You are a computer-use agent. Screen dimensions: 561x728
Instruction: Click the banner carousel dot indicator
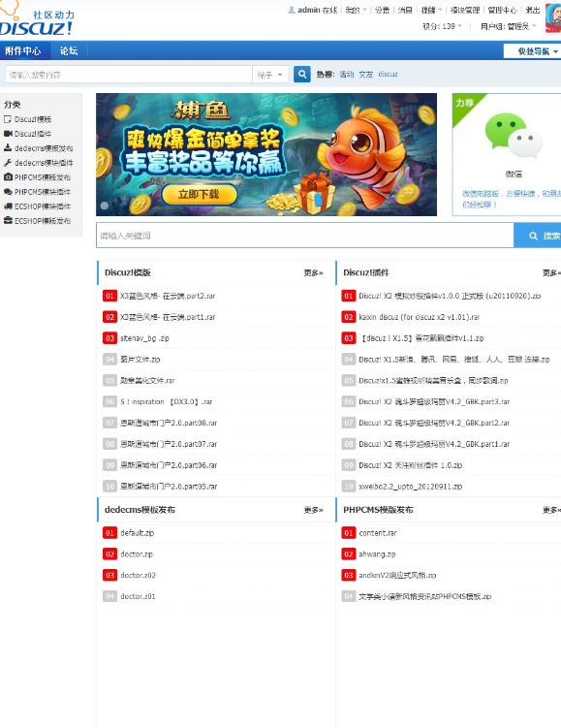[x=105, y=206]
